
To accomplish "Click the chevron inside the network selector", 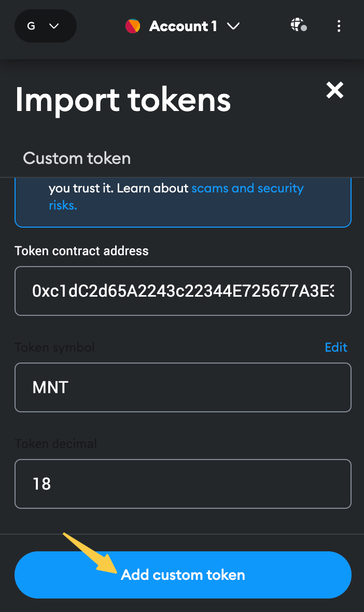I will point(54,26).
